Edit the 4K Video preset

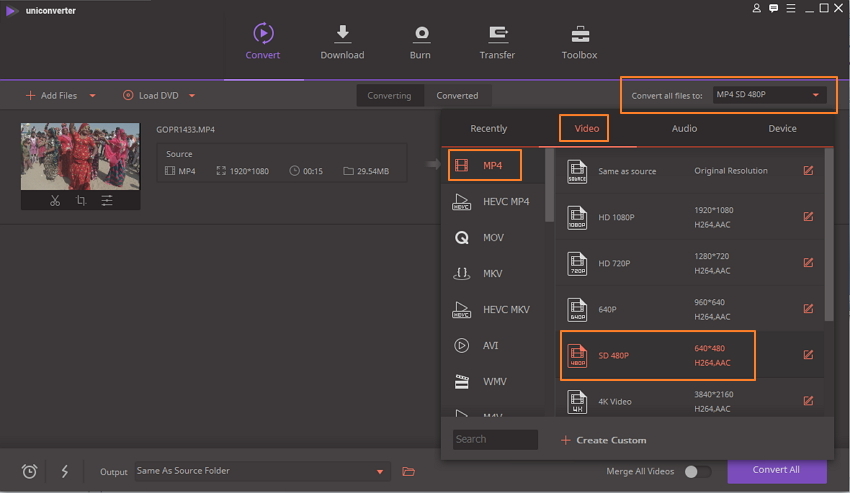[808, 401]
